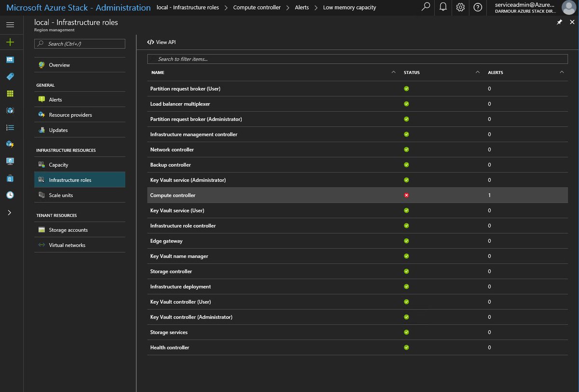The image size is (579, 392).
Task: Open Virtual networks menu item
Action: click(x=80, y=245)
